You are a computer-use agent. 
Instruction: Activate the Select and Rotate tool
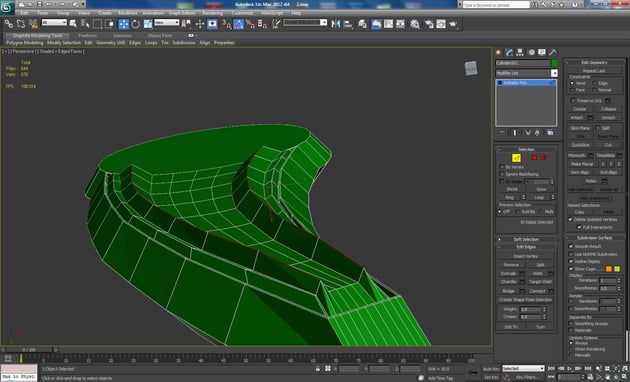pyautogui.click(x=136, y=24)
